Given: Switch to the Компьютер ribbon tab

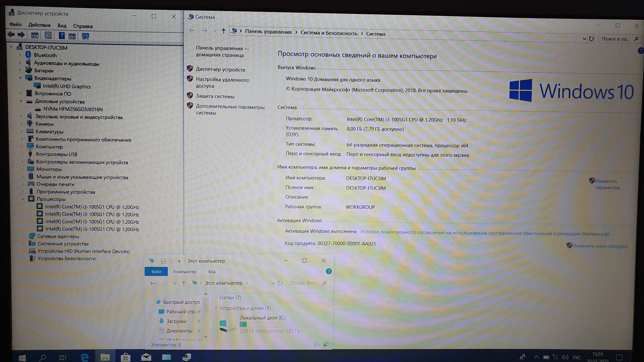Looking at the screenshot, I should (x=185, y=271).
